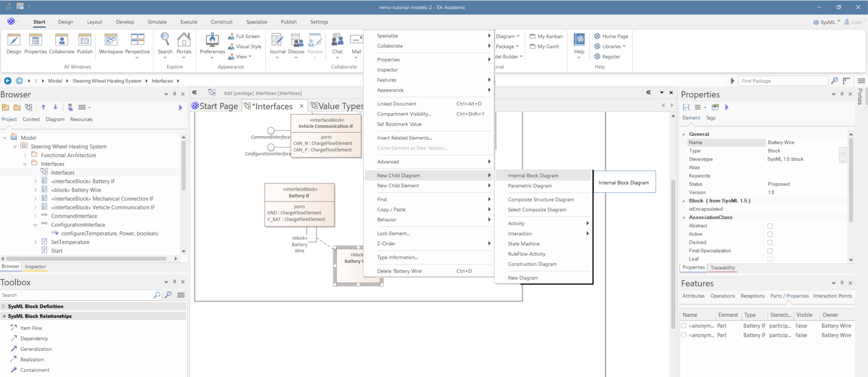This screenshot has width=868, height=377.
Task: Toggle the Derived checkbox
Action: (x=770, y=243)
